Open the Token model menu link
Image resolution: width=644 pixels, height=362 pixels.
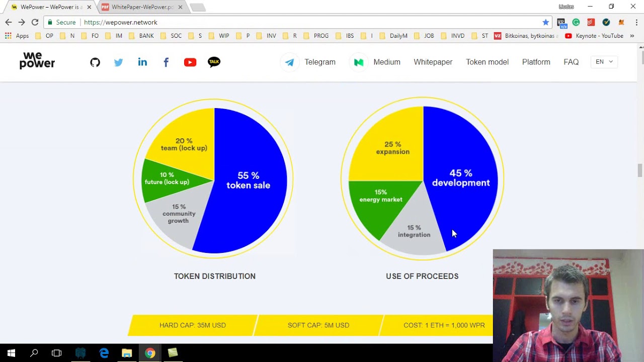tap(487, 62)
